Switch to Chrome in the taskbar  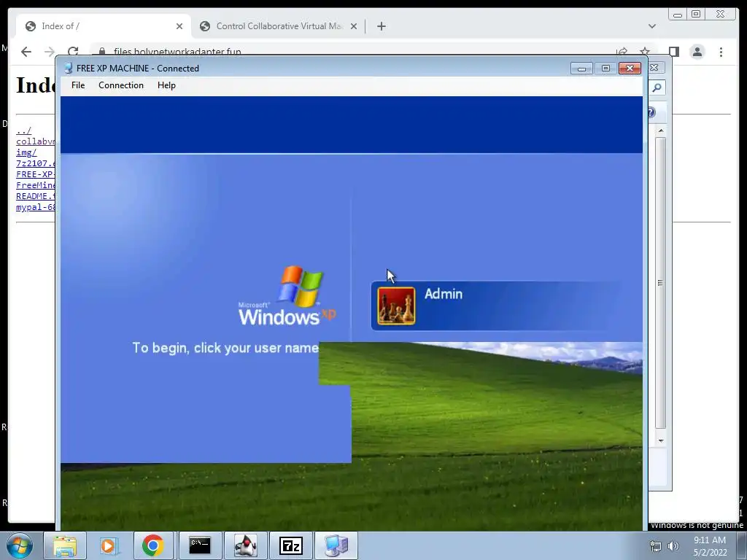(153, 545)
